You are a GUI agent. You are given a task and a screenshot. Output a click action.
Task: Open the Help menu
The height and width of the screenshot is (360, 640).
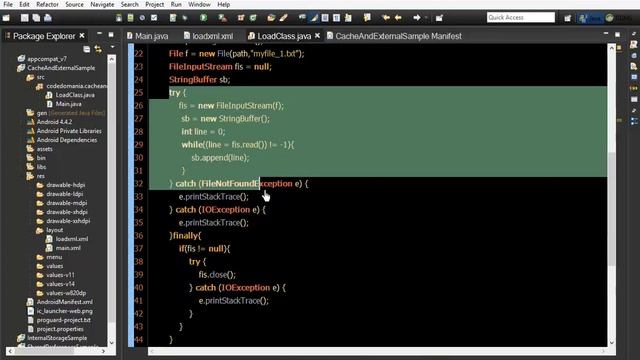(223, 4)
